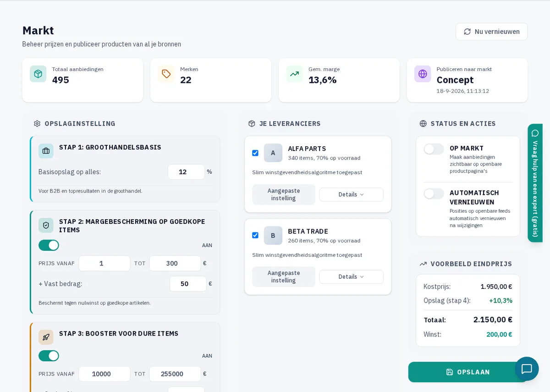
Task: Click the average margin value 13,6%
Action: click(x=323, y=80)
